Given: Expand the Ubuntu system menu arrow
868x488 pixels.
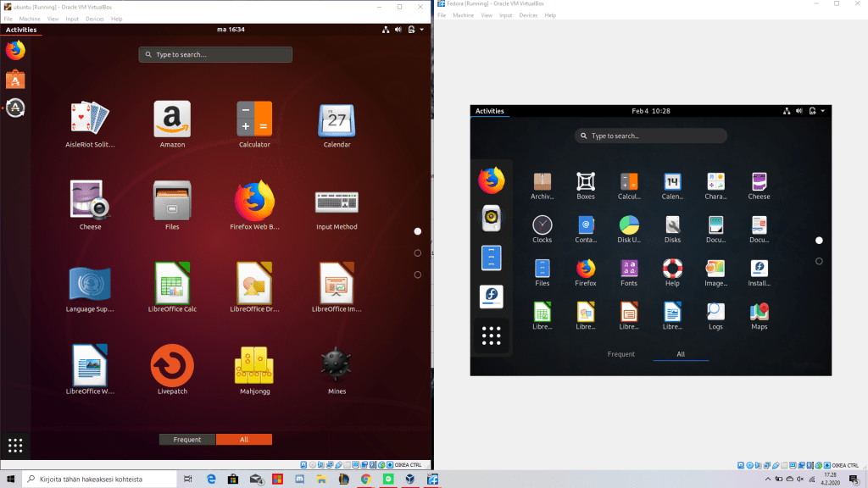Looking at the screenshot, I should (x=422, y=30).
